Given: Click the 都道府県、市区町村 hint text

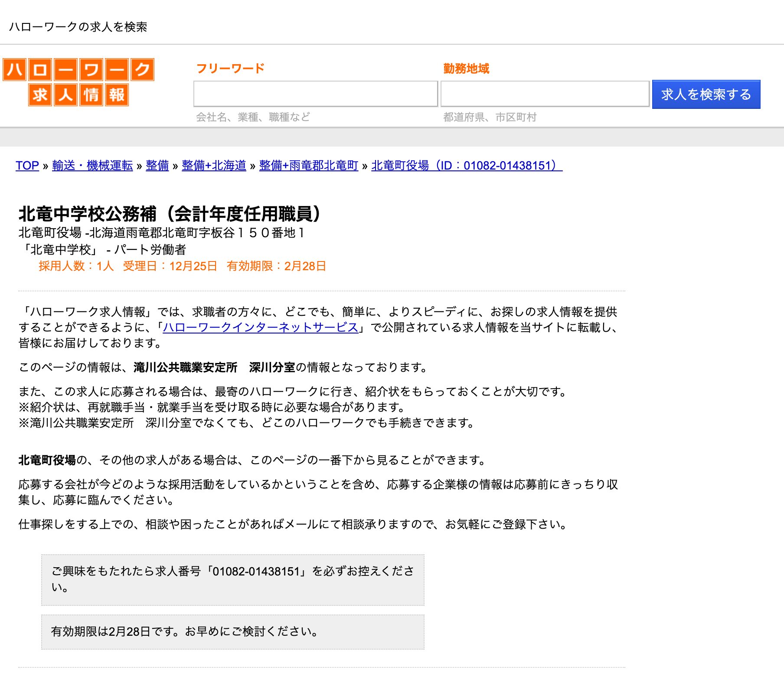Looking at the screenshot, I should pyautogui.click(x=490, y=117).
